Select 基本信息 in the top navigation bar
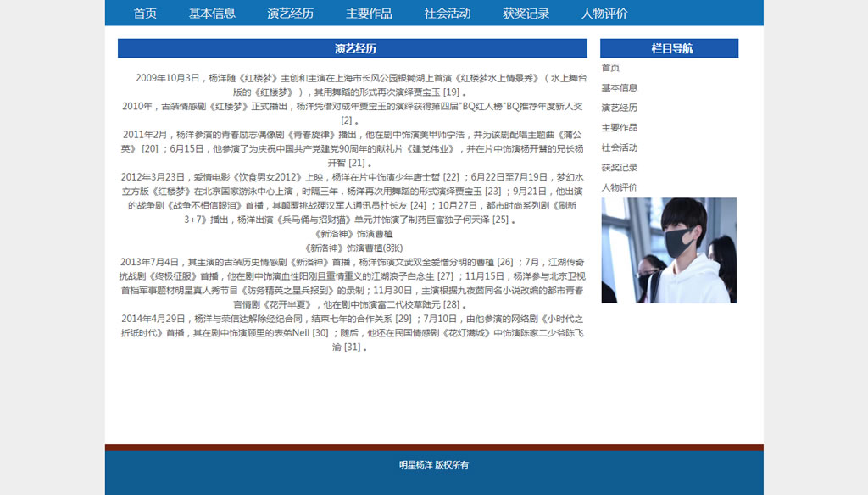The height and width of the screenshot is (495, 868). coord(212,13)
